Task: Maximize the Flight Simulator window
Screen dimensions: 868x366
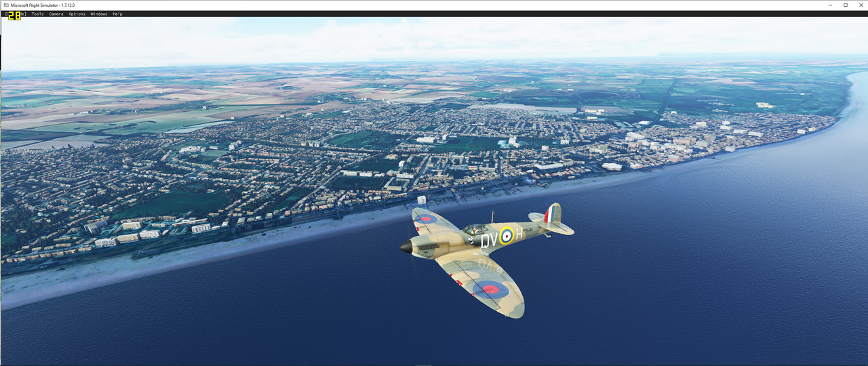Action: click(846, 5)
